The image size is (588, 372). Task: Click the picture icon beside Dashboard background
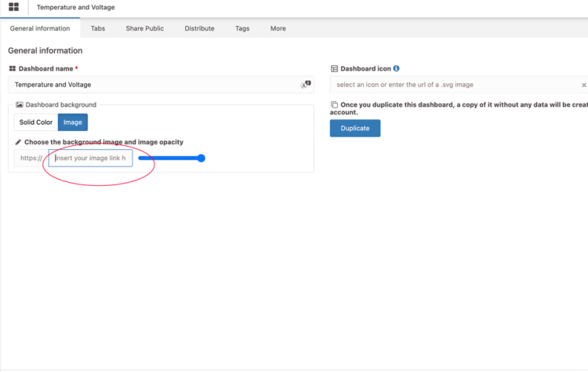20,104
